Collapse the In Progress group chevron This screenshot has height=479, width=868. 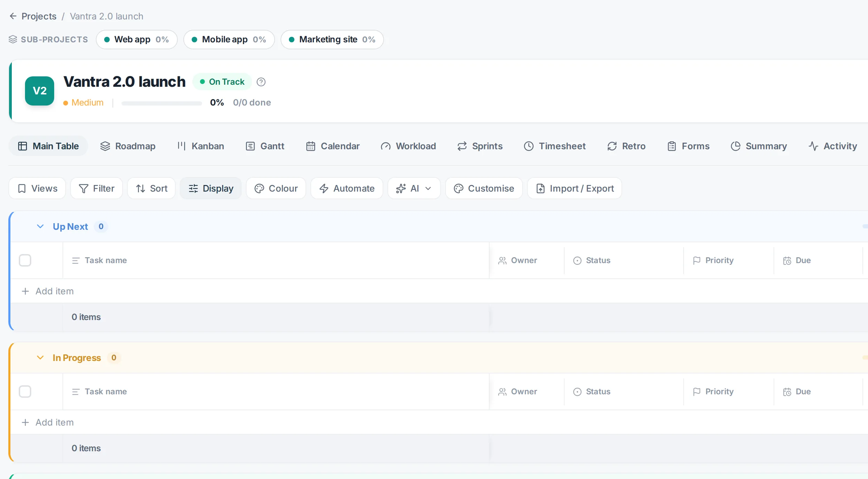(40, 358)
